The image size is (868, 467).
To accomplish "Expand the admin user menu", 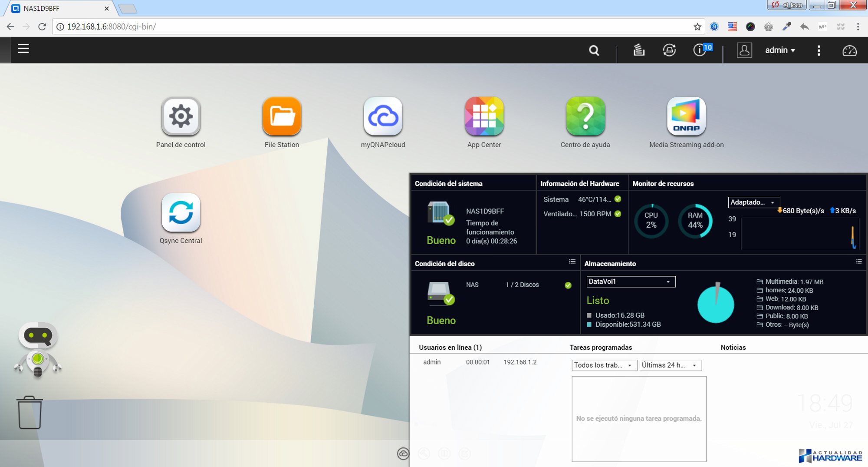I will pos(779,50).
